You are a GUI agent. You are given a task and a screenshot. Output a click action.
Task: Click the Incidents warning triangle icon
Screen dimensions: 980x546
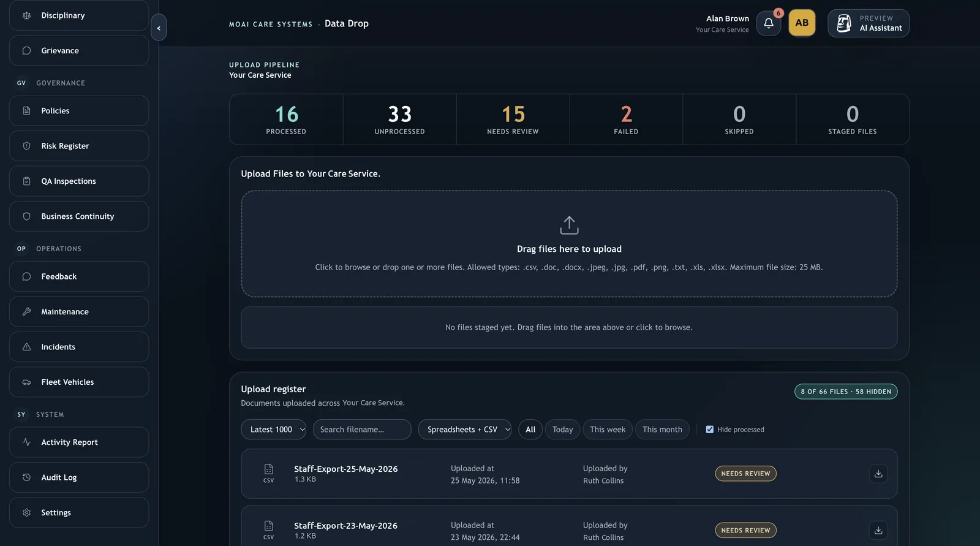click(26, 347)
